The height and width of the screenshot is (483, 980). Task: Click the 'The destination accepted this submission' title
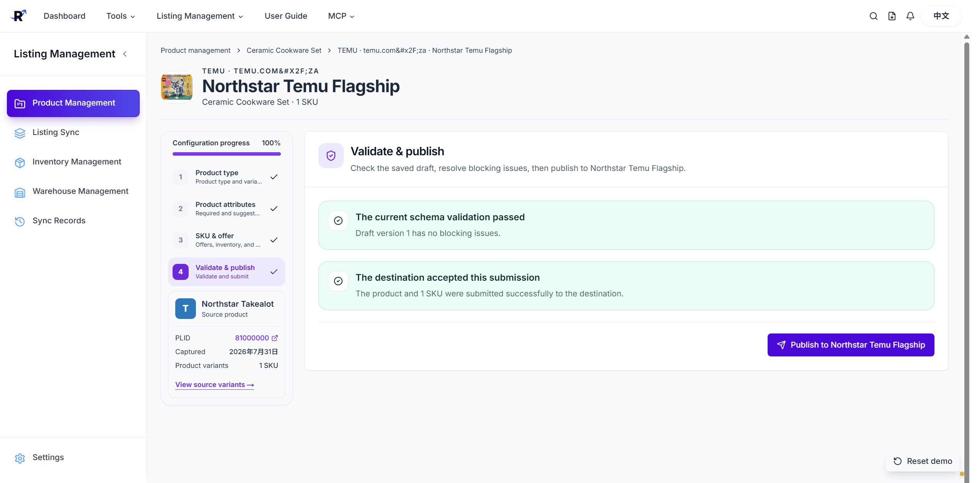click(448, 278)
